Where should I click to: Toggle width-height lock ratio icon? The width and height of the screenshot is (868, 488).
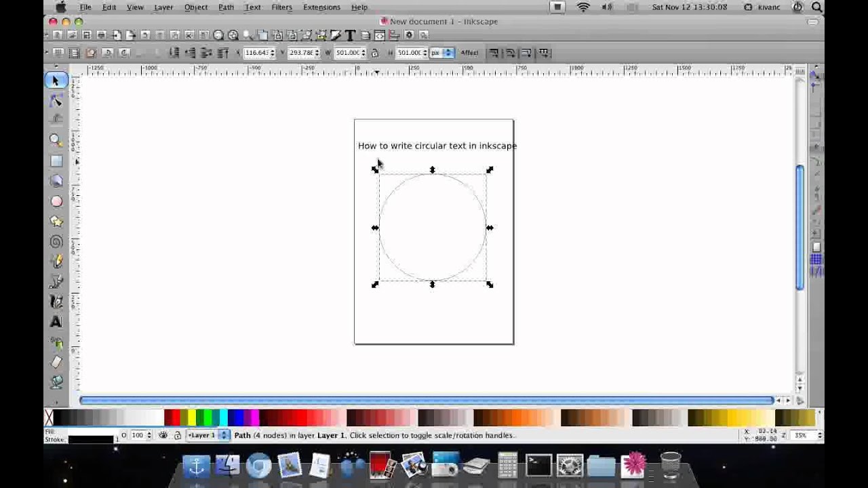tap(374, 53)
